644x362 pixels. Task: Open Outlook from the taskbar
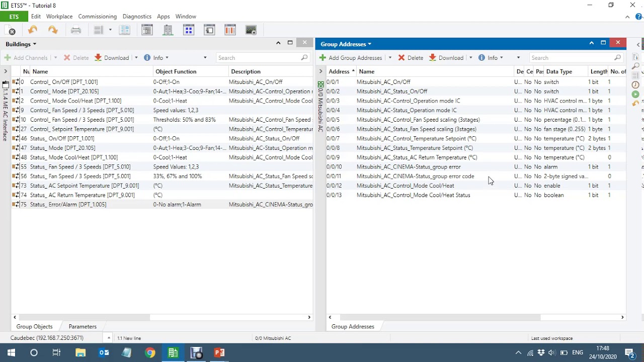point(104,352)
